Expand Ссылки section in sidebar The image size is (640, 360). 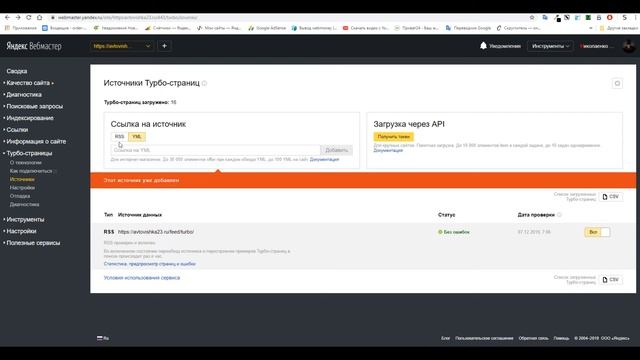click(17, 130)
